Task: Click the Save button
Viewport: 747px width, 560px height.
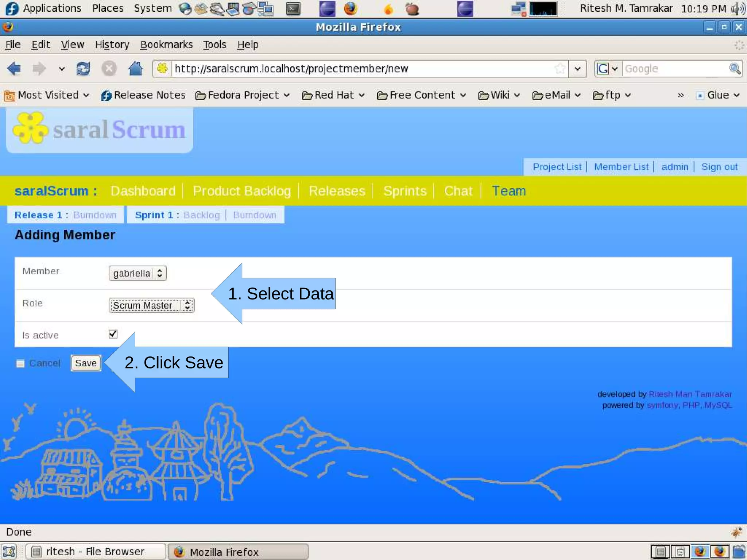Action: 86,363
